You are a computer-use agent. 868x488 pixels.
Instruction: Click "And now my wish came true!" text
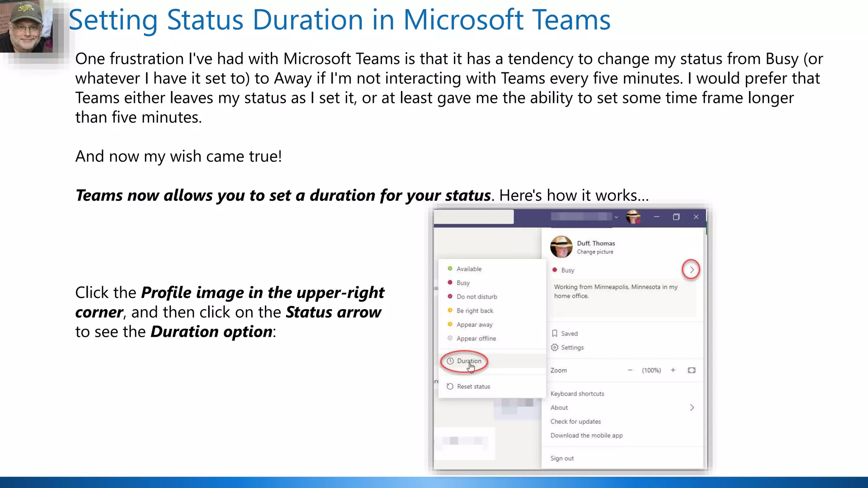click(178, 156)
